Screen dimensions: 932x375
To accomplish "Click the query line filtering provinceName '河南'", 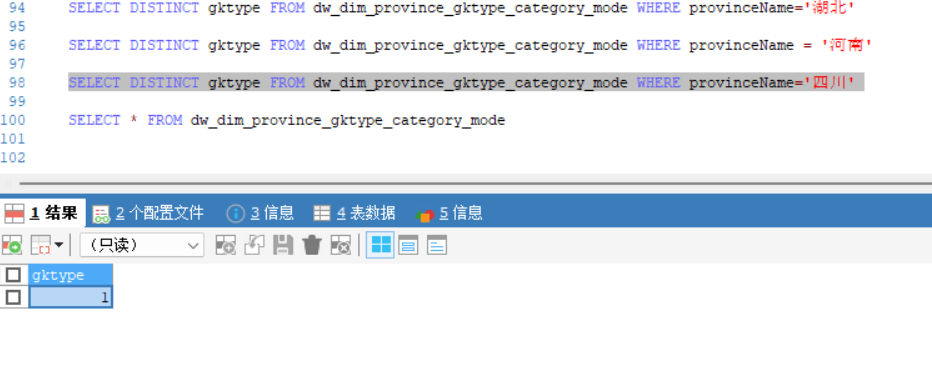I will click(470, 45).
